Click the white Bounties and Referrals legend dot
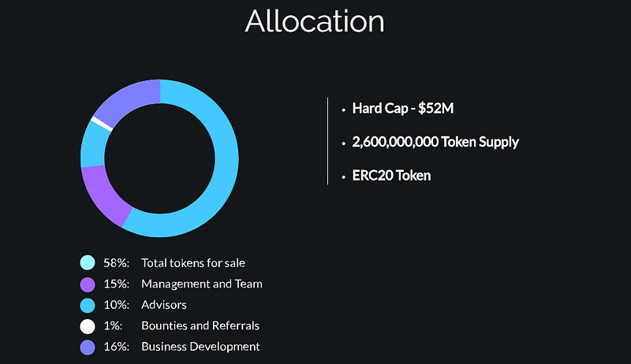Viewport: 631px width, 364px height. coord(88,326)
